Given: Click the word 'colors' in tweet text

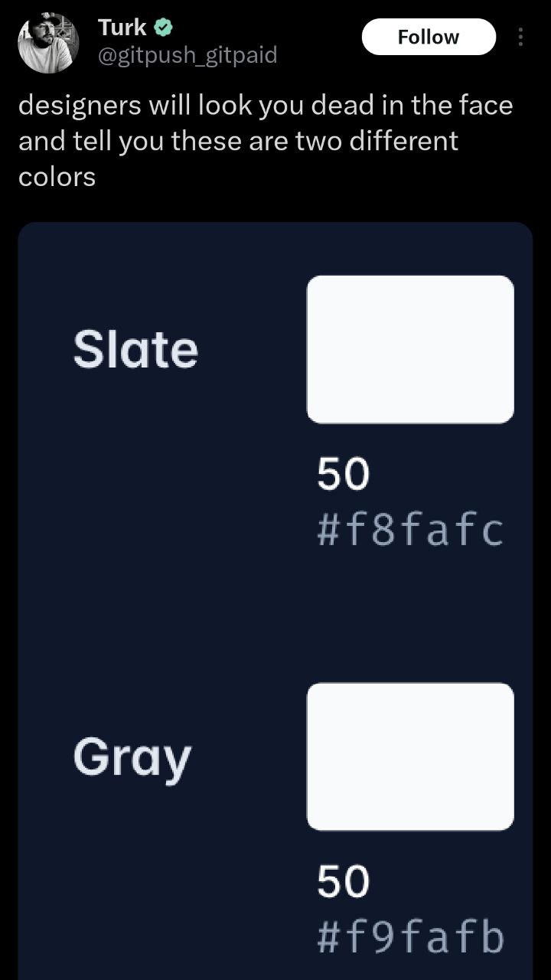Looking at the screenshot, I should pos(57,177).
